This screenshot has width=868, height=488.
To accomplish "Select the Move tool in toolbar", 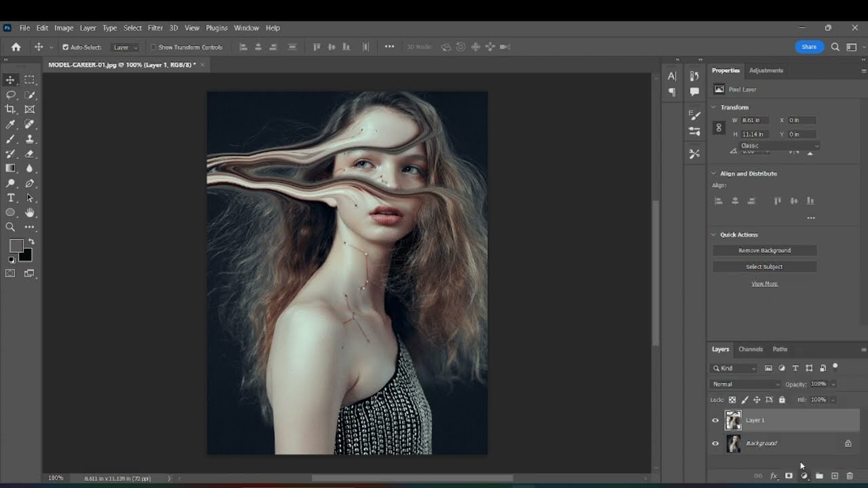I will (x=10, y=80).
